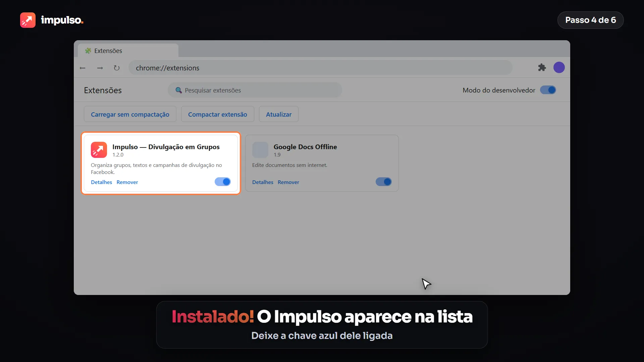
Task: Click Compactar extensão button
Action: click(218, 114)
